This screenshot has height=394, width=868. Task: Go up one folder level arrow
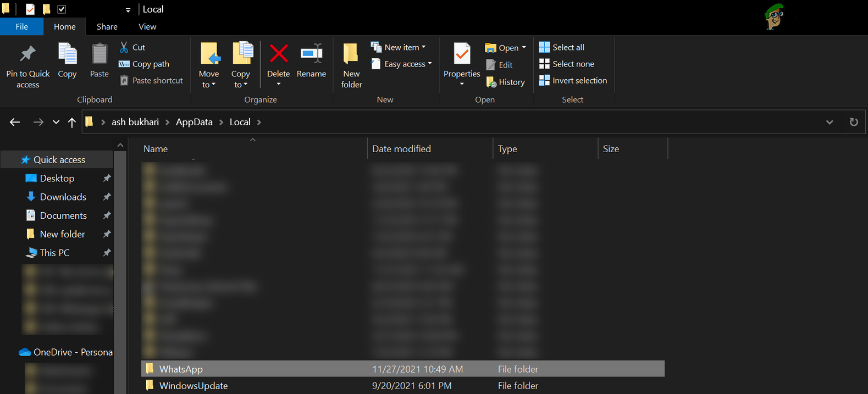72,122
